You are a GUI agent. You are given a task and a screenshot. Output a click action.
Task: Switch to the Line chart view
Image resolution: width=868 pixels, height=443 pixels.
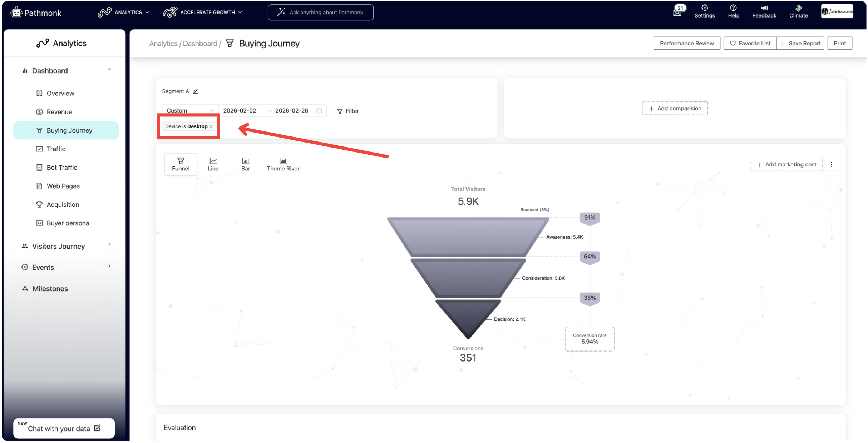[x=213, y=164]
